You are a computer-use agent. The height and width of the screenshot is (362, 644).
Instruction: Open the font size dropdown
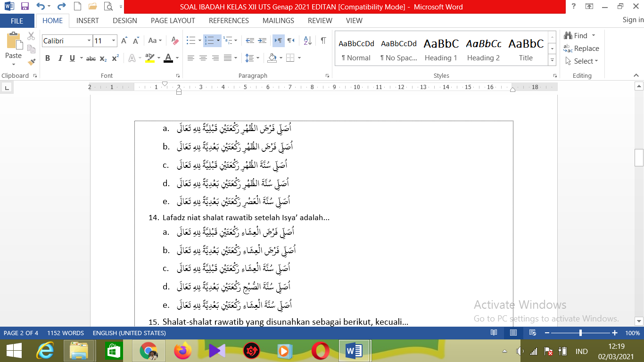114,41
